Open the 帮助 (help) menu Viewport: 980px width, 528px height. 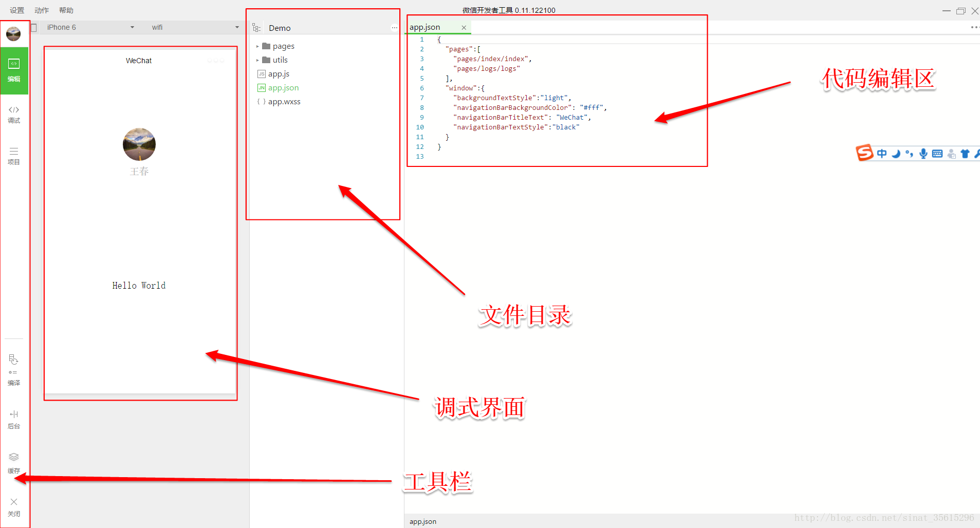66,10
